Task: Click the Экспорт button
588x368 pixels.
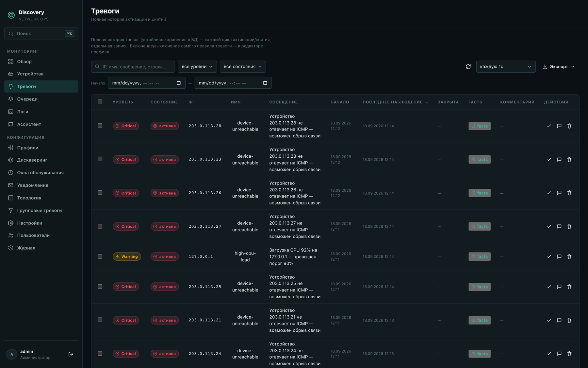Action: pos(559,67)
